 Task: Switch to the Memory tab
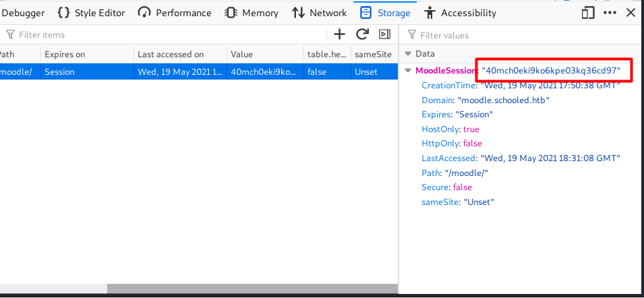(x=252, y=13)
